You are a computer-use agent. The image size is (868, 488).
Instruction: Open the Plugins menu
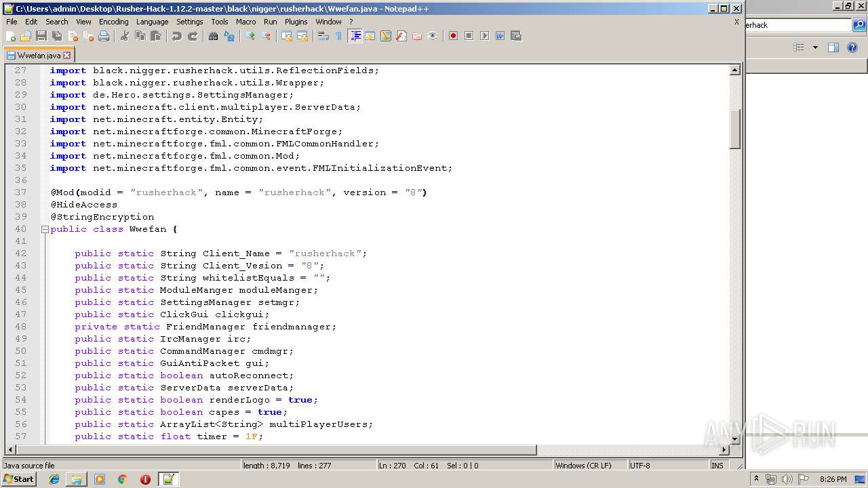296,22
